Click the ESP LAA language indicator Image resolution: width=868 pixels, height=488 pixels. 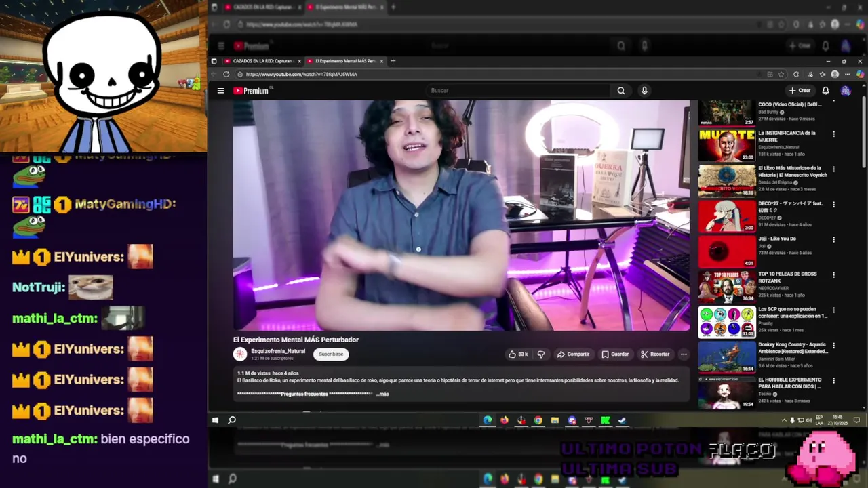(x=819, y=420)
